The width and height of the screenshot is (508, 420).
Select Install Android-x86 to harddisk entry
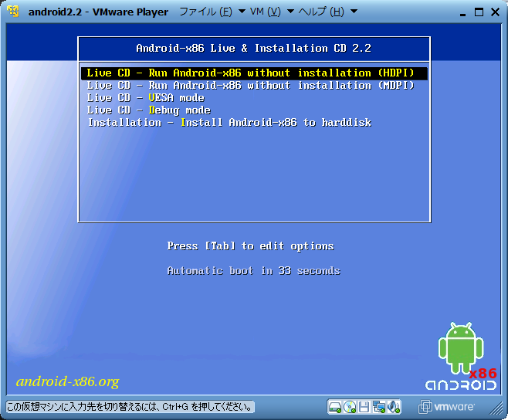254,123
